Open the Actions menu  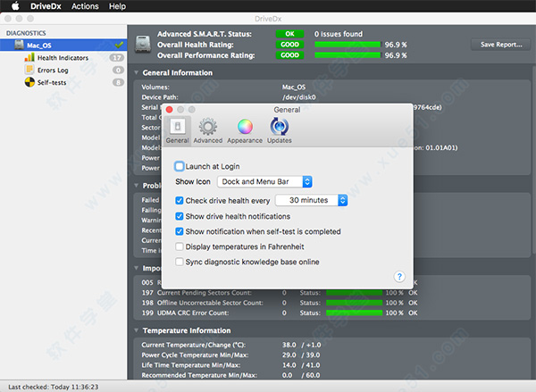(85, 6)
